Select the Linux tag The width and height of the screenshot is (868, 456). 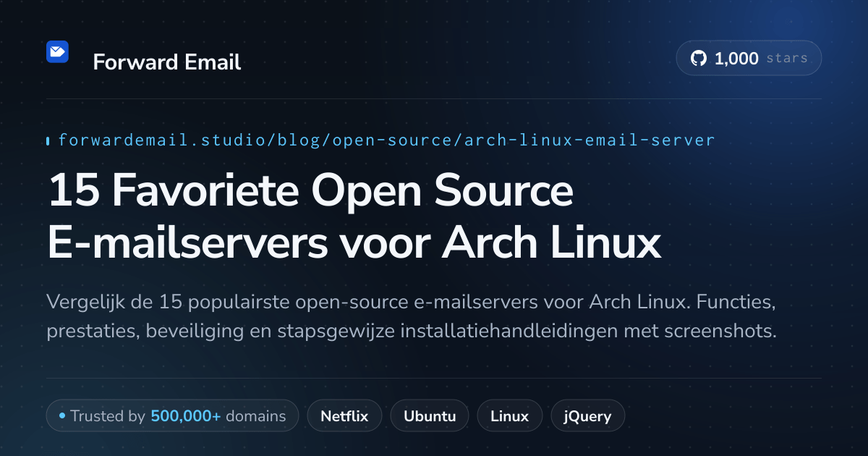click(x=509, y=416)
